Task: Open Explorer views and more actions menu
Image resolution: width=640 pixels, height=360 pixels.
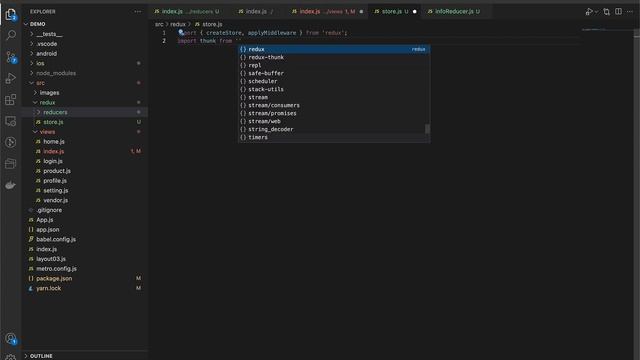Action: [138, 11]
